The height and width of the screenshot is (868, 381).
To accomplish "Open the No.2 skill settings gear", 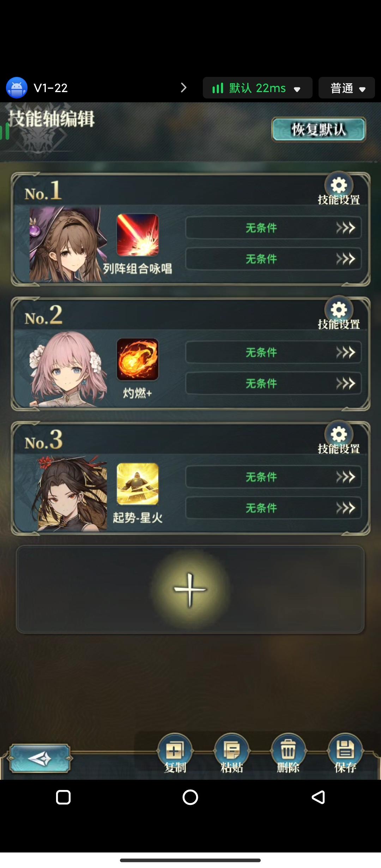I will pos(339,310).
